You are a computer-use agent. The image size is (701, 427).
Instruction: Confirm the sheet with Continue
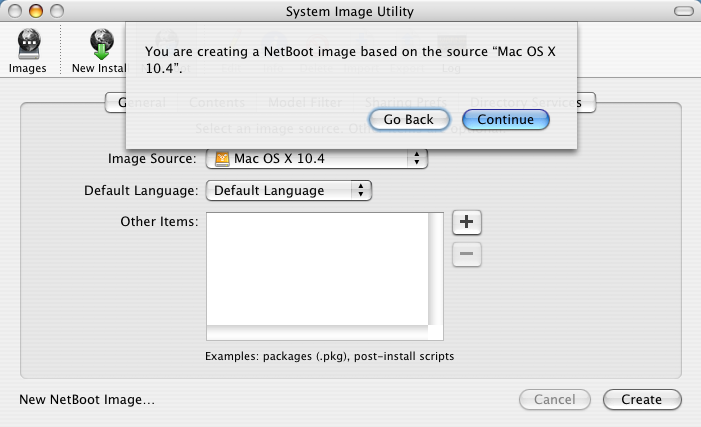coord(506,119)
